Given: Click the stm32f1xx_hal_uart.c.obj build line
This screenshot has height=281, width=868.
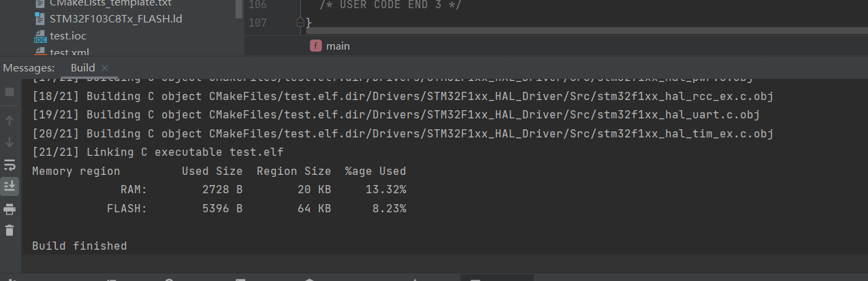Looking at the screenshot, I should 396,114.
